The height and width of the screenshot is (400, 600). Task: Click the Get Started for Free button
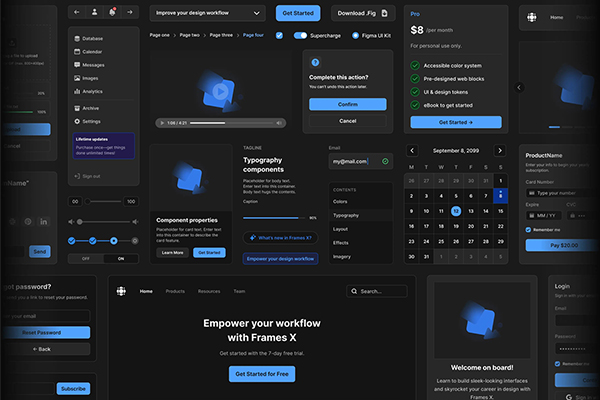point(261,374)
